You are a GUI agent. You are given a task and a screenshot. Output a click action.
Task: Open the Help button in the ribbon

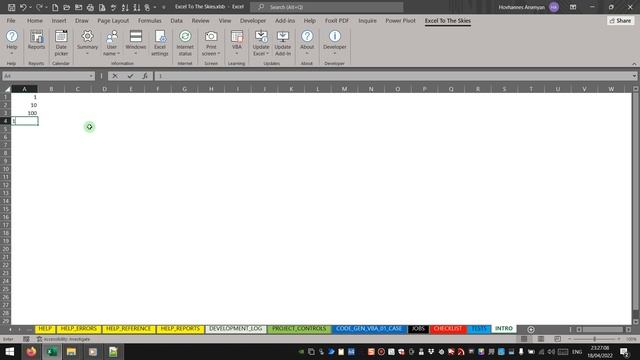coord(12,42)
